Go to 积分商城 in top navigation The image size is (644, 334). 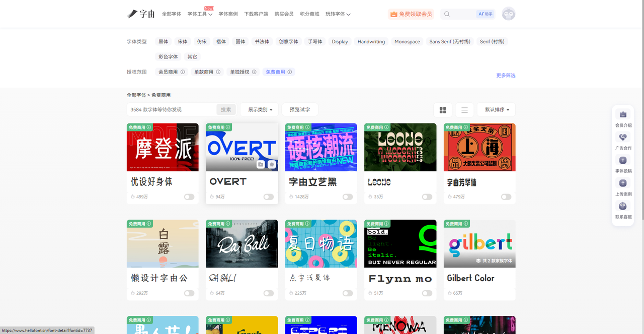(309, 14)
